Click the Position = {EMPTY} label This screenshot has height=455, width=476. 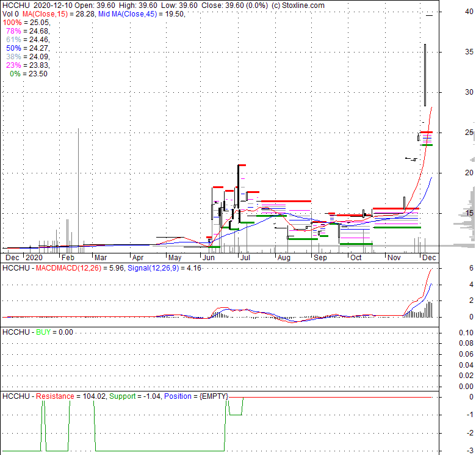pyautogui.click(x=196, y=396)
